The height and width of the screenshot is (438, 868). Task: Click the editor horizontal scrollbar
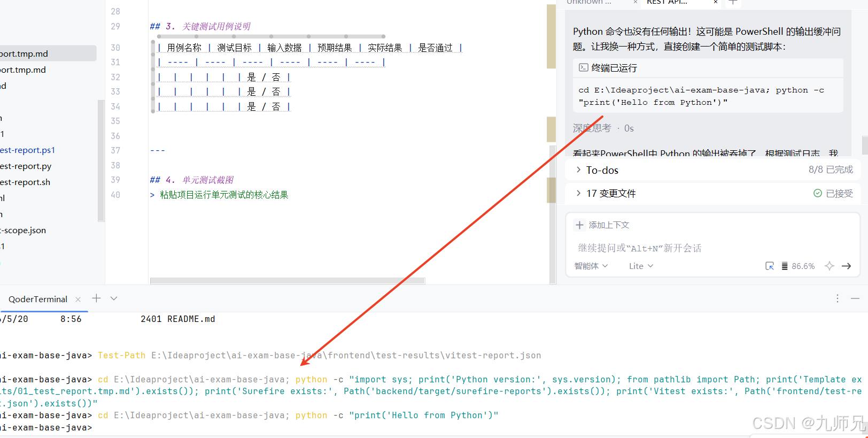288,280
